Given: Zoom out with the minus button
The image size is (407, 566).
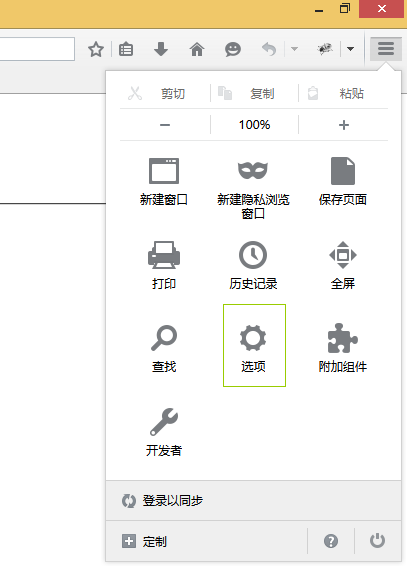Looking at the screenshot, I should tap(165, 125).
